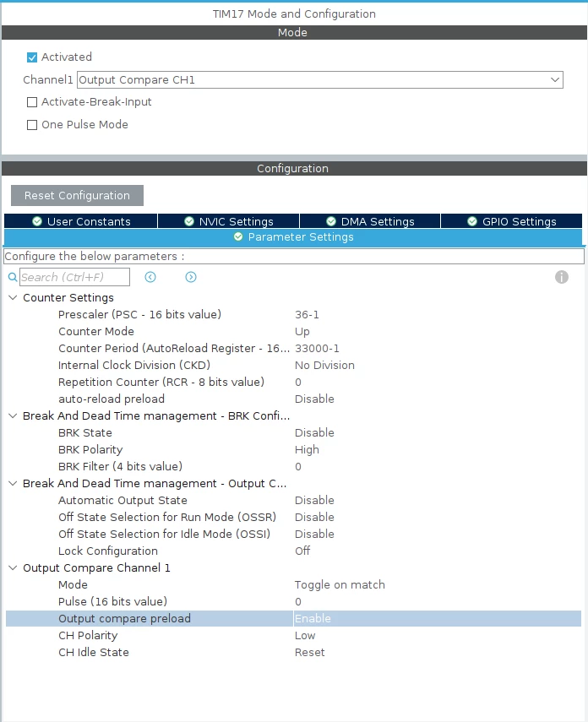Select the CH Polarity Low value
The height and width of the screenshot is (722, 588).
point(305,635)
